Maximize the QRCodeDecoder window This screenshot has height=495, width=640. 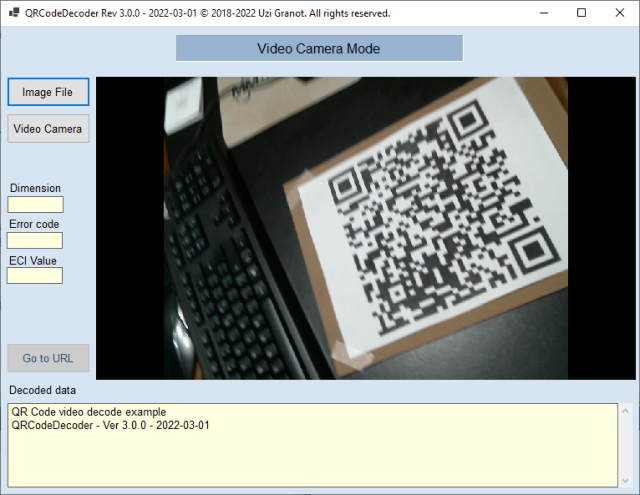point(582,13)
